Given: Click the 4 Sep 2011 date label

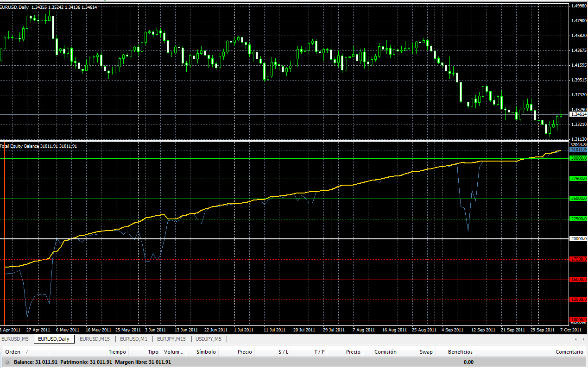Looking at the screenshot, I should pos(453,330).
